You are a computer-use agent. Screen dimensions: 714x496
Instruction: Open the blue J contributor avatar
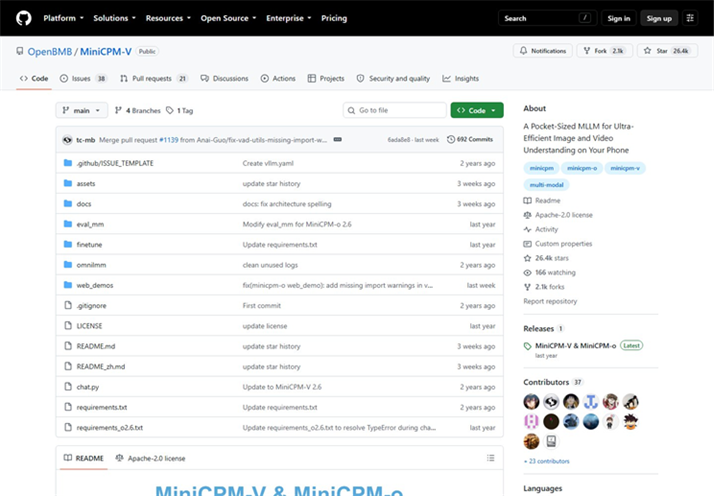[591, 402]
